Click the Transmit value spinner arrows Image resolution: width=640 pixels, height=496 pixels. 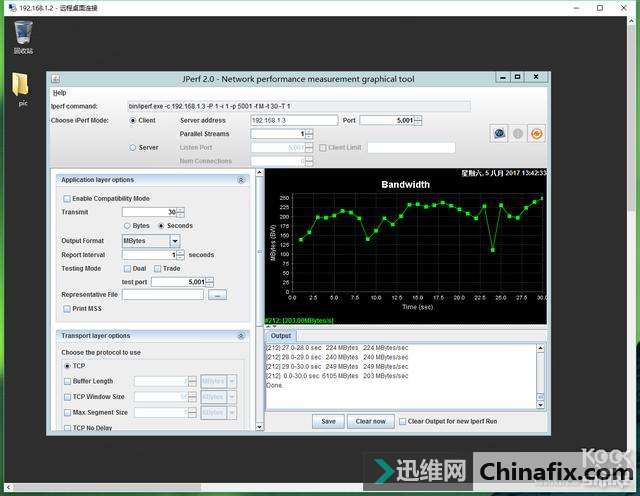(180, 212)
